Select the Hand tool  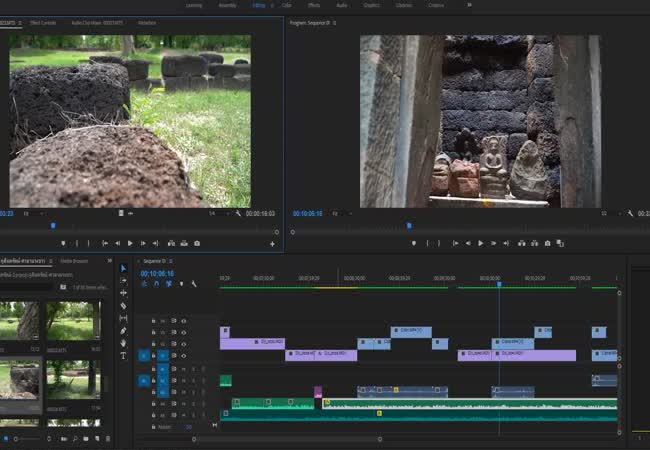pos(124,343)
